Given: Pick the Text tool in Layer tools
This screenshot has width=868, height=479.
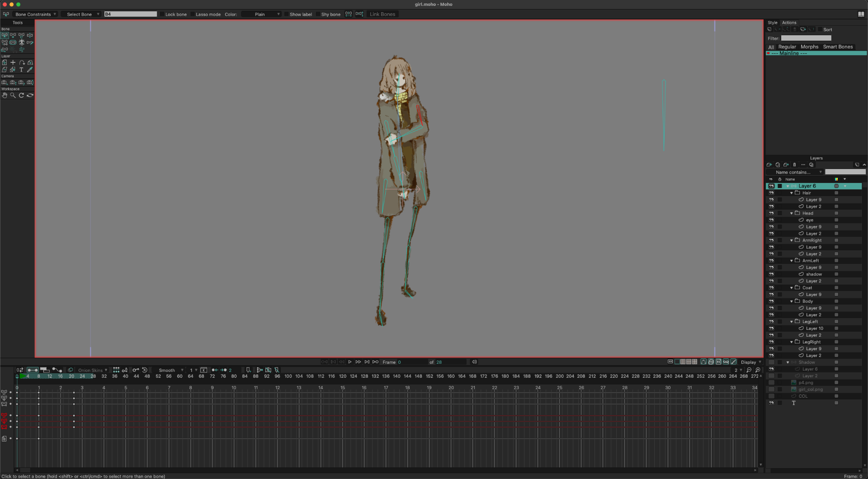Looking at the screenshot, I should [x=21, y=70].
